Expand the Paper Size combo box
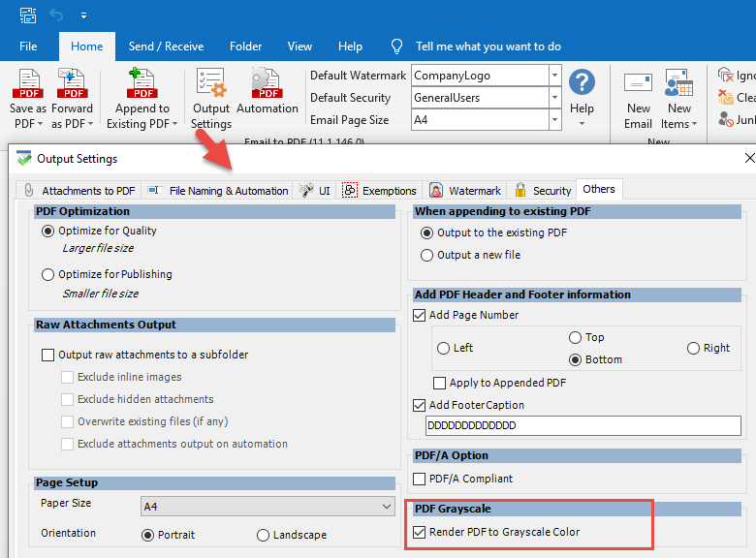 pyautogui.click(x=386, y=507)
